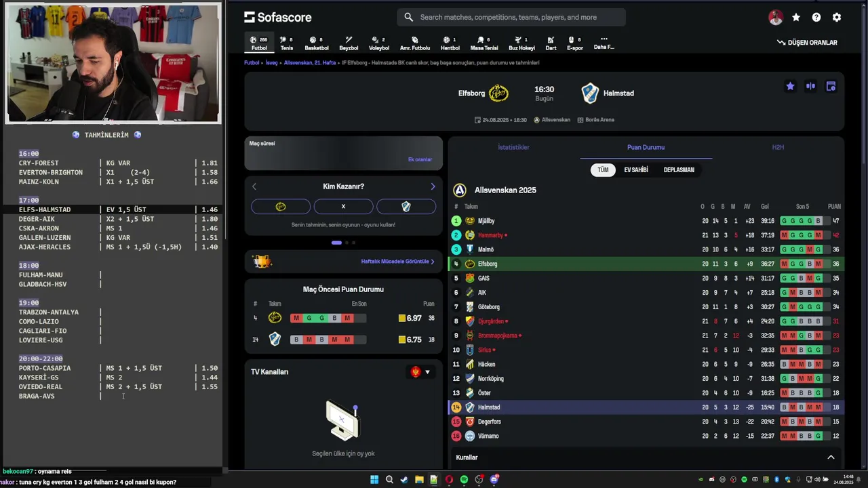The height and width of the screenshot is (488, 868).
Task: Open the Malmö row in standings
Action: 646,249
